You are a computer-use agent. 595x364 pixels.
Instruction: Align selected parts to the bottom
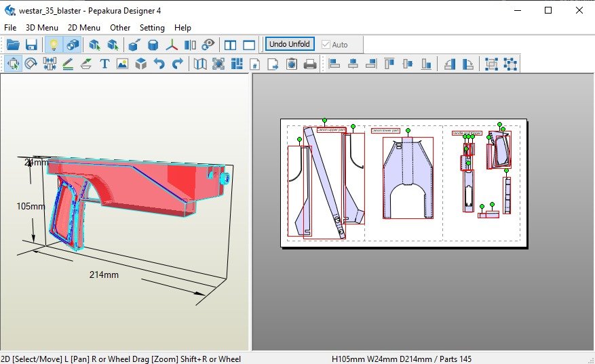427,63
